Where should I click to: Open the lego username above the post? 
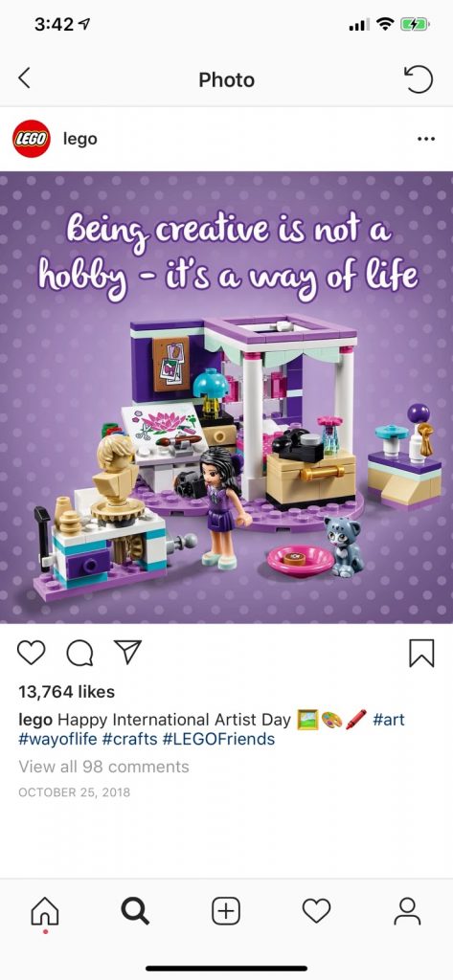coord(80,139)
